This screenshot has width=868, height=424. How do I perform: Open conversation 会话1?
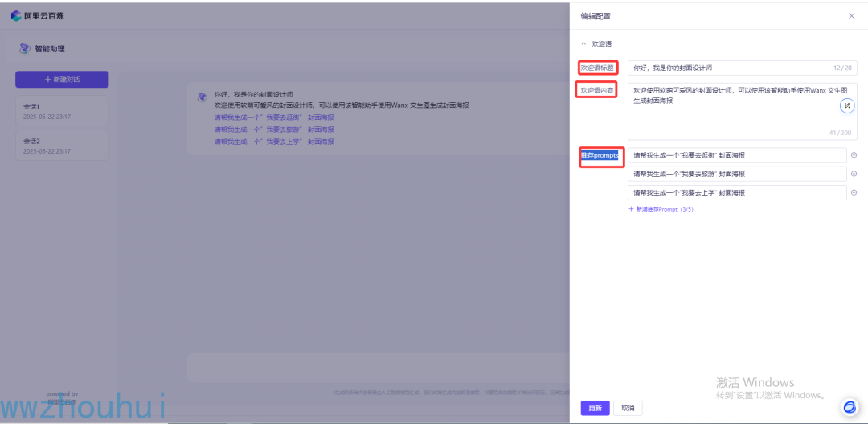point(62,111)
